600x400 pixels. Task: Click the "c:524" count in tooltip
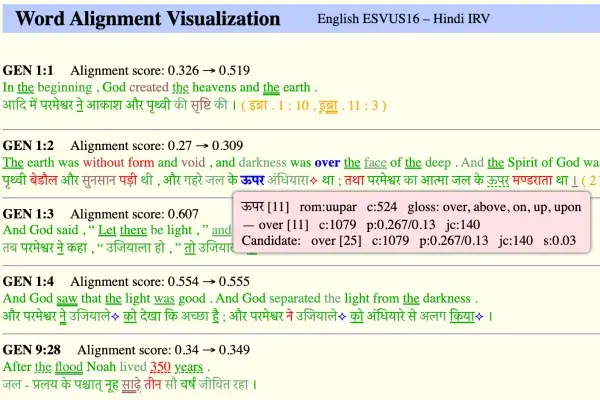click(x=382, y=207)
